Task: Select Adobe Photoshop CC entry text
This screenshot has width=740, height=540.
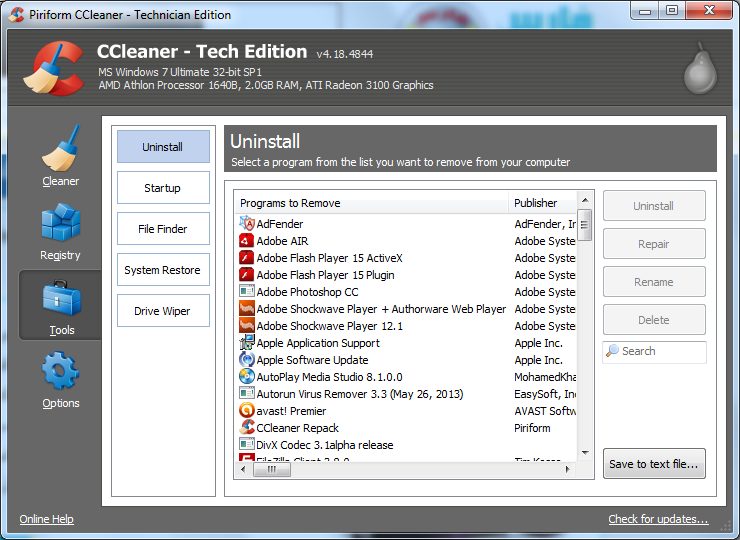Action: [307, 292]
